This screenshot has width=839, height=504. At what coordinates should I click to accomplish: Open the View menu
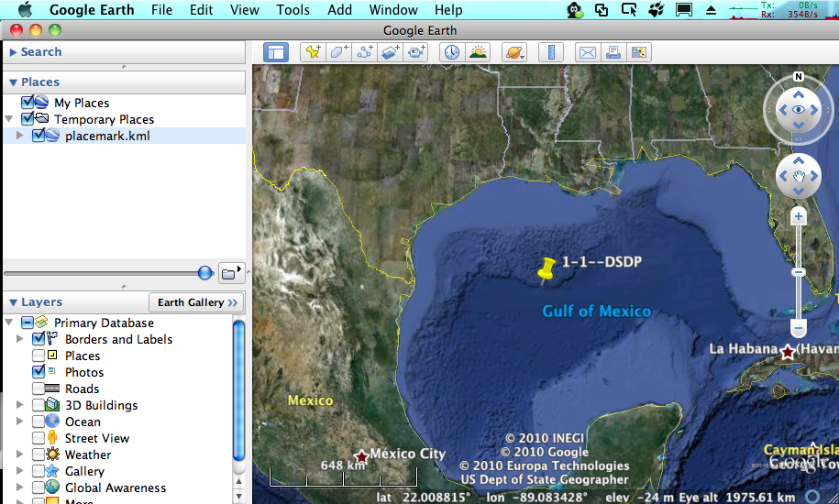click(245, 9)
